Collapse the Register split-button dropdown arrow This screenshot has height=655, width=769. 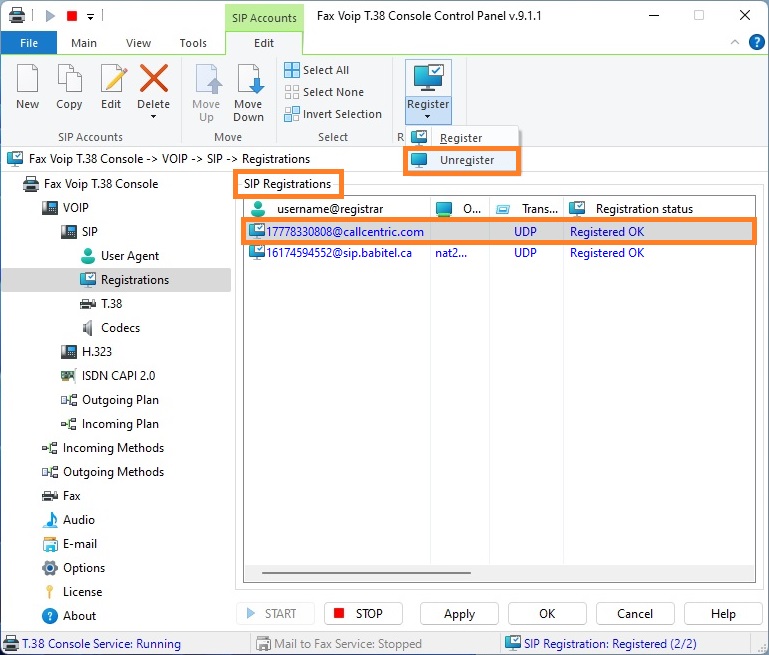click(428, 117)
